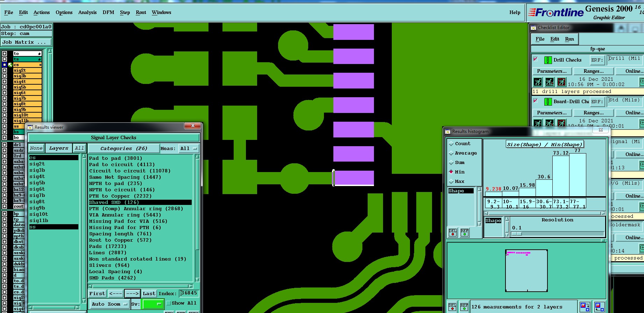Open the File menu in main menu bar
The width and height of the screenshot is (644, 313).
point(9,13)
